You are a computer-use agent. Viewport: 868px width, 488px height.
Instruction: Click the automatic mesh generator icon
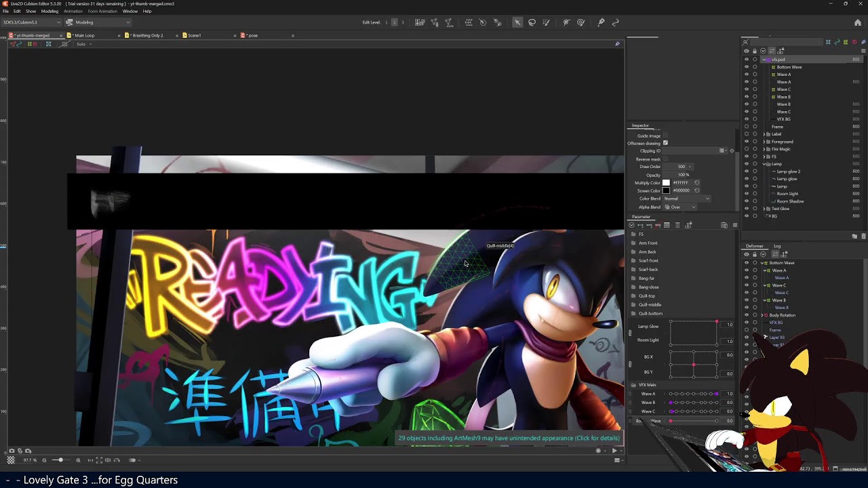pos(449,22)
